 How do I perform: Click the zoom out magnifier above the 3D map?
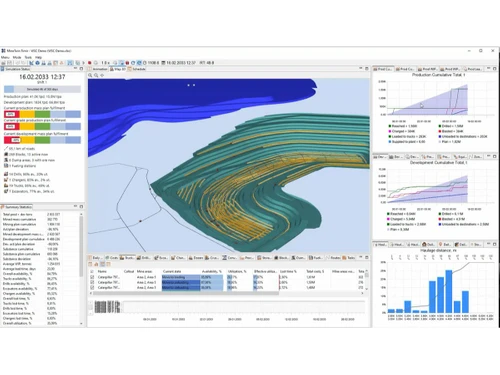(x=96, y=75)
